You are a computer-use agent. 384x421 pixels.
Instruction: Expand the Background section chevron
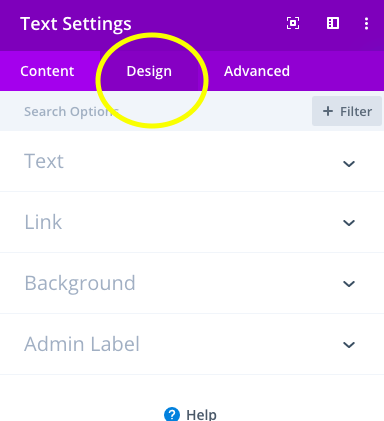[349, 284]
